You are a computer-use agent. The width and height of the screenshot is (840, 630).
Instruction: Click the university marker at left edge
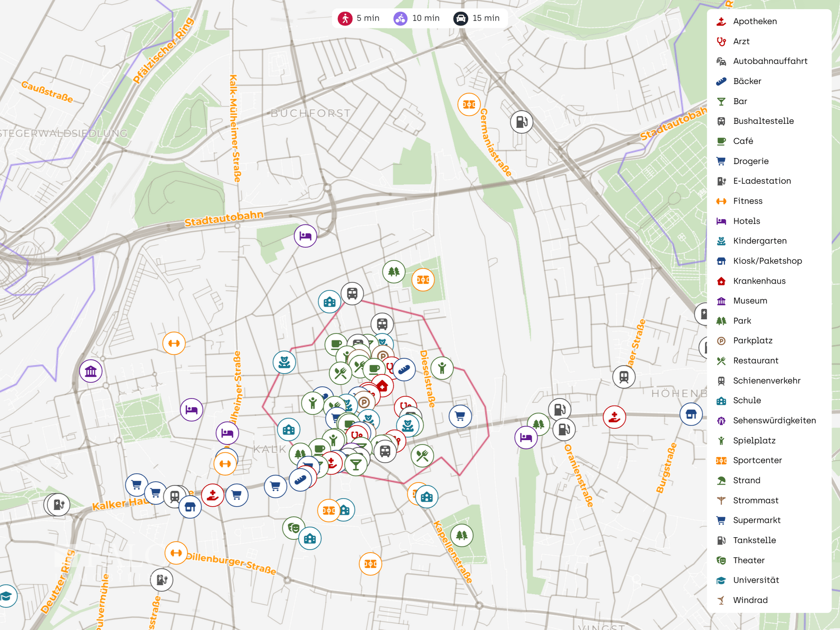pos(6,596)
